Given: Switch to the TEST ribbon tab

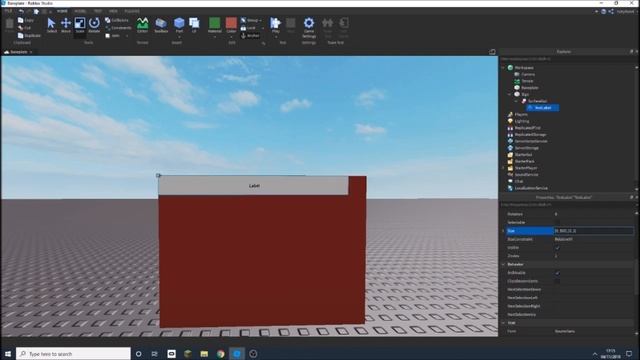Looking at the screenshot, I should coord(98,11).
